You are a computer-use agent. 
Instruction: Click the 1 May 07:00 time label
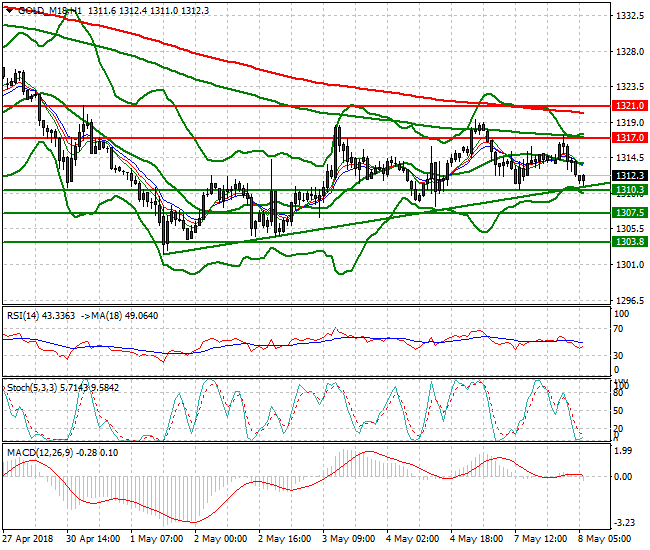click(157, 539)
